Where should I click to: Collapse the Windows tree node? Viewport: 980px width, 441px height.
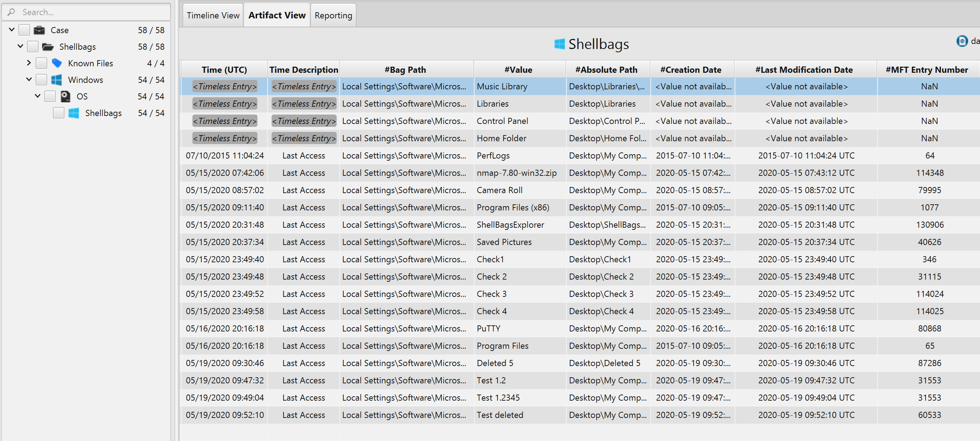29,80
